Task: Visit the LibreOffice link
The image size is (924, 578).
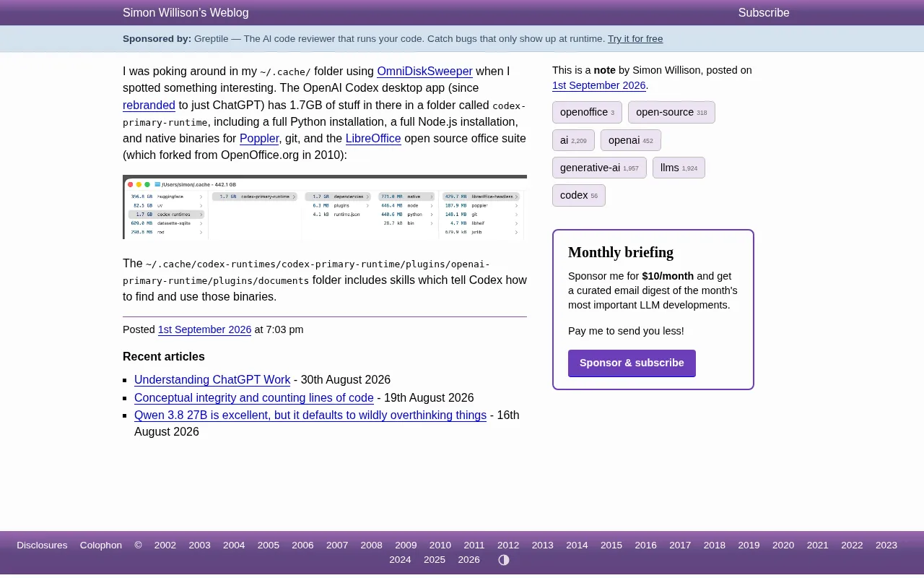Action: tap(373, 139)
